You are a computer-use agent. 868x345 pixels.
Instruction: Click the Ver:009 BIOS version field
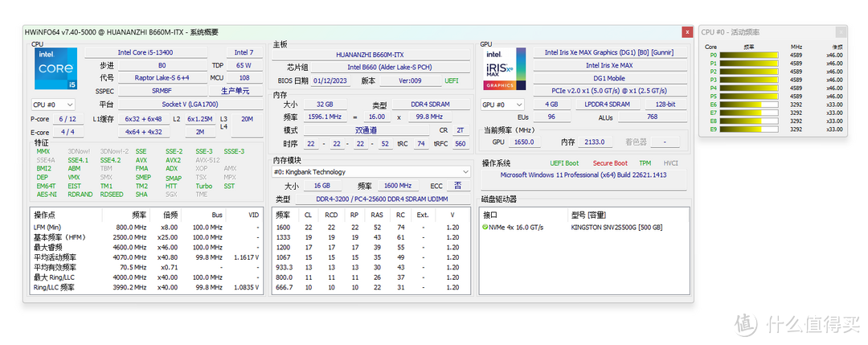(x=410, y=80)
